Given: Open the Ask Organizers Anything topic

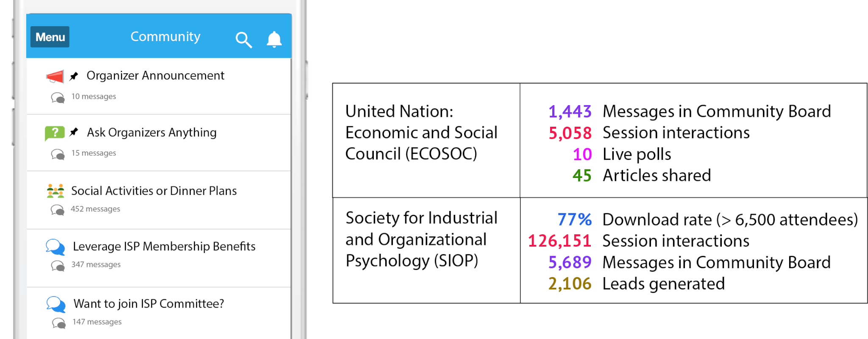Looking at the screenshot, I should point(152,133).
